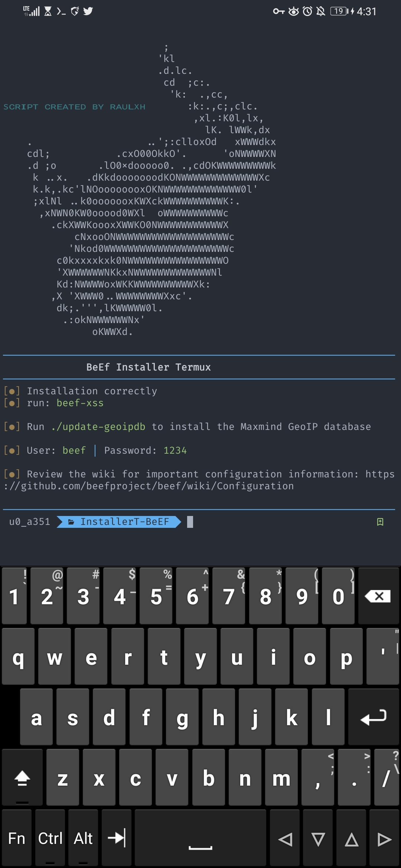The height and width of the screenshot is (868, 401).
Task: Toggle the Ctrl modifier key
Action: 50,838
